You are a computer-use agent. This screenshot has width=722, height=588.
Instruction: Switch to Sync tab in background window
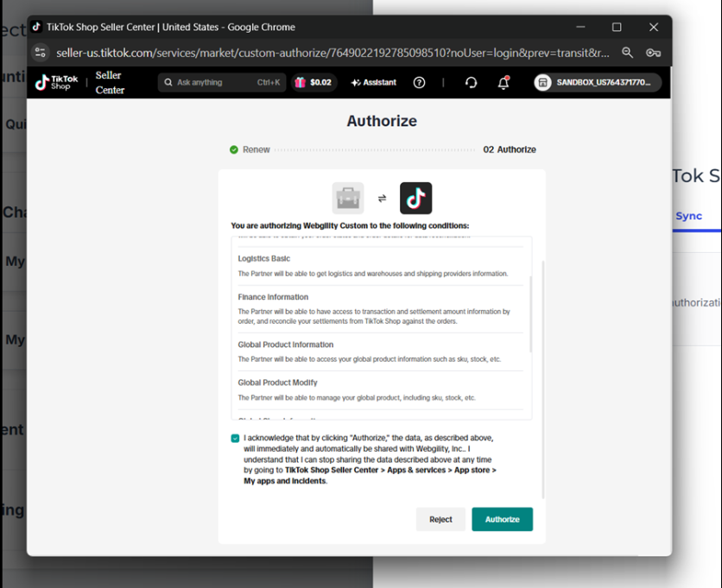click(x=688, y=216)
